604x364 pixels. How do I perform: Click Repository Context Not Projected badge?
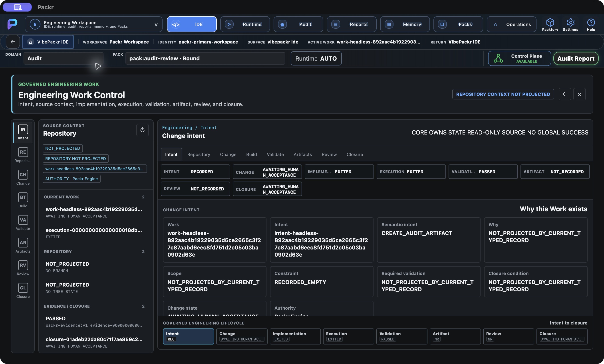(503, 94)
